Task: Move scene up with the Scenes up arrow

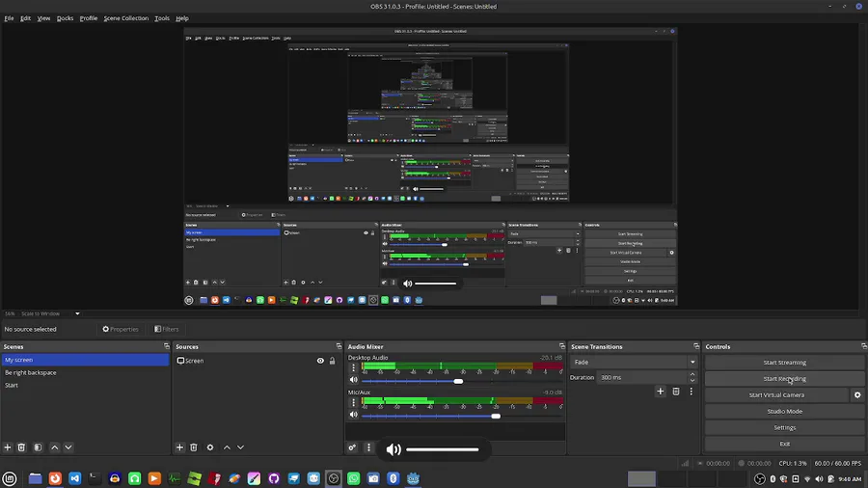Action: [x=54, y=447]
